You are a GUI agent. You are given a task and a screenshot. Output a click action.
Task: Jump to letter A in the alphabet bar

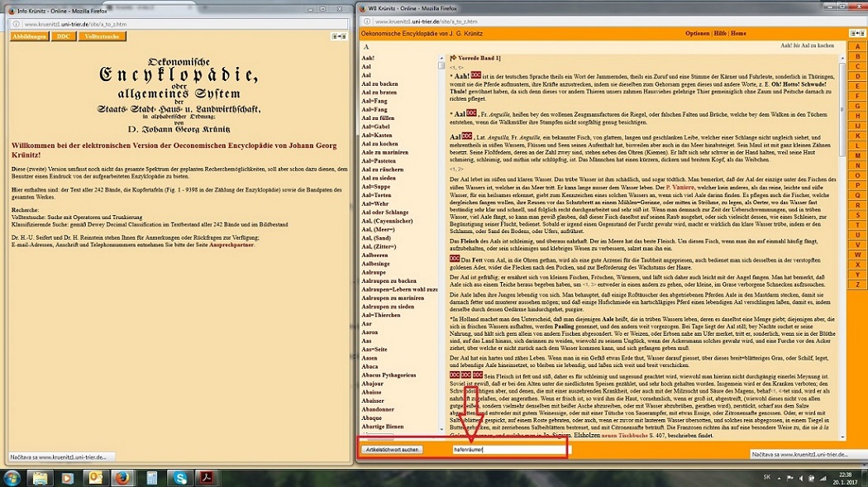(857, 46)
